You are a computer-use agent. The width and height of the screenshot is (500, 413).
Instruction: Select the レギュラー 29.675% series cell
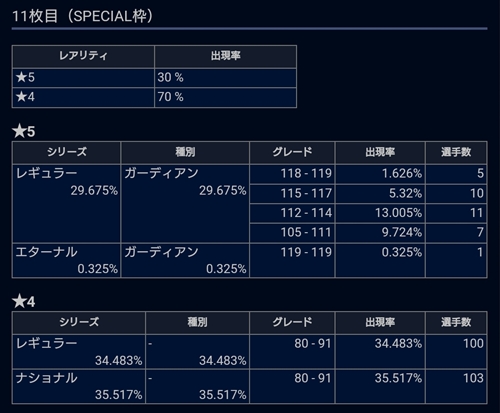[66, 203]
